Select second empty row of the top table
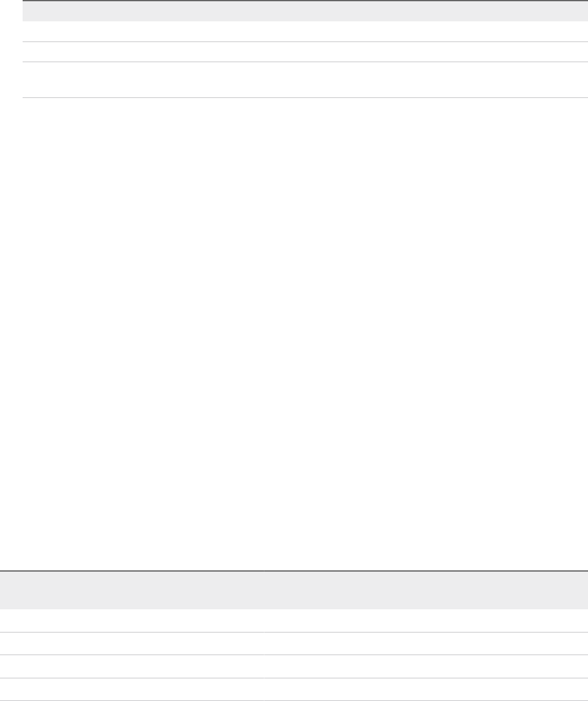 305,52
